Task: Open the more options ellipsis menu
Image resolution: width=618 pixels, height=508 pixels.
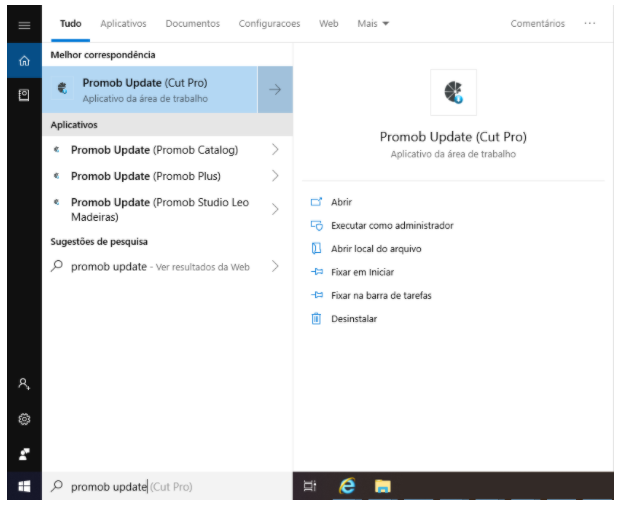Action: (x=590, y=23)
